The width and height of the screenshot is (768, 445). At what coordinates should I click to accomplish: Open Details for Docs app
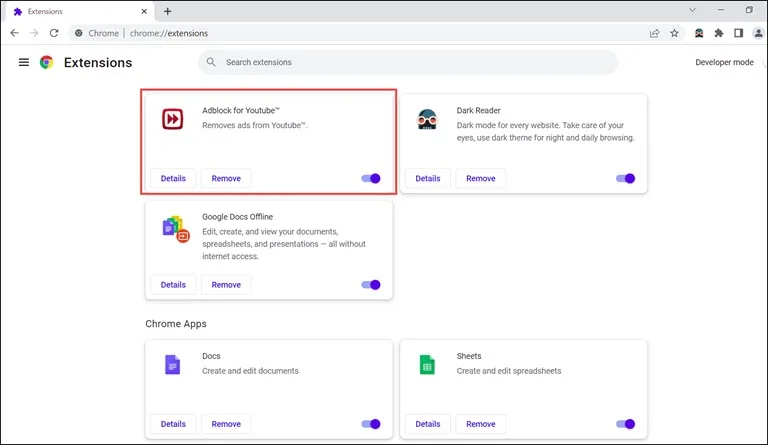click(173, 424)
